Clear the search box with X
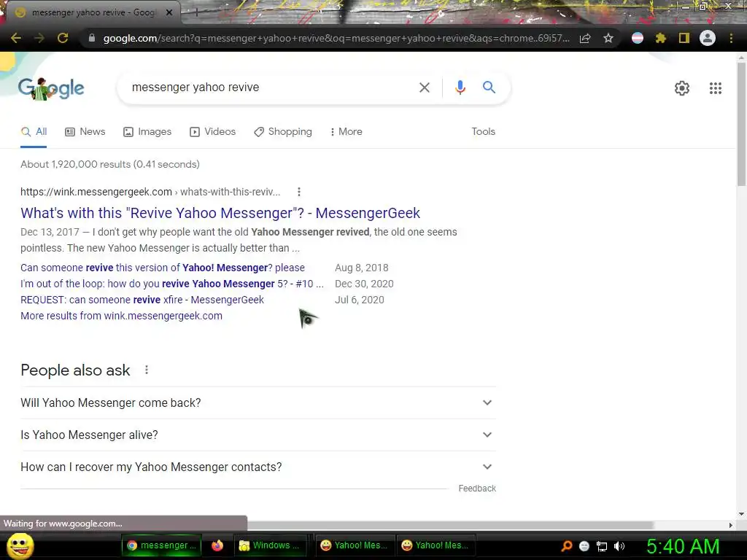 [424, 87]
